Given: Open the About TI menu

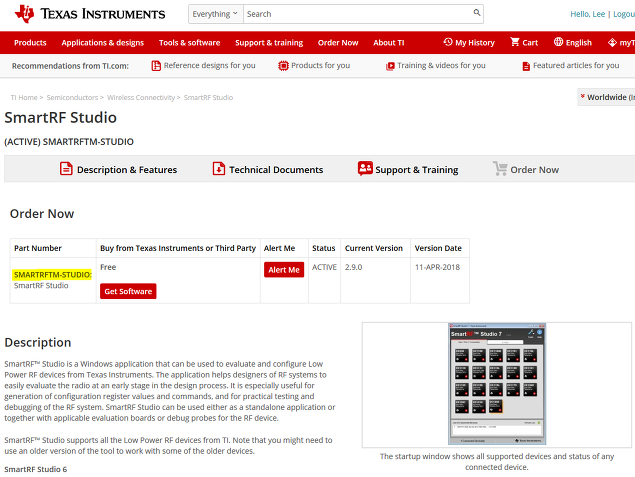Looking at the screenshot, I should click(389, 43).
